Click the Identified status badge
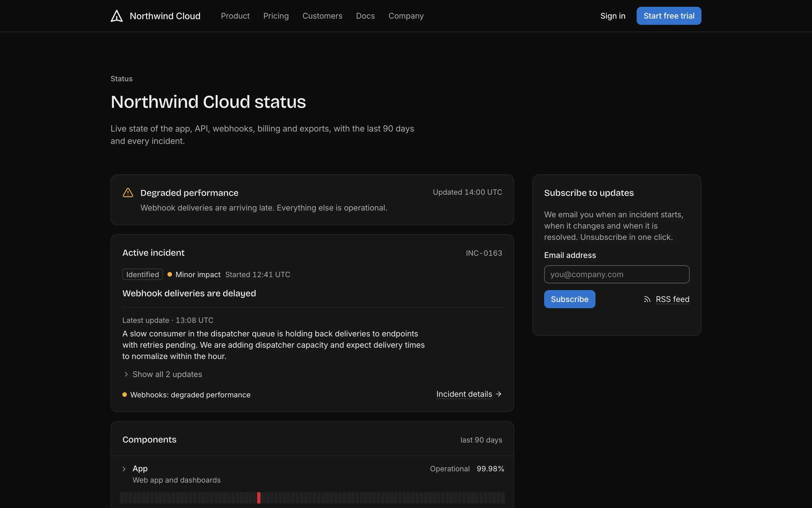 pyautogui.click(x=143, y=275)
